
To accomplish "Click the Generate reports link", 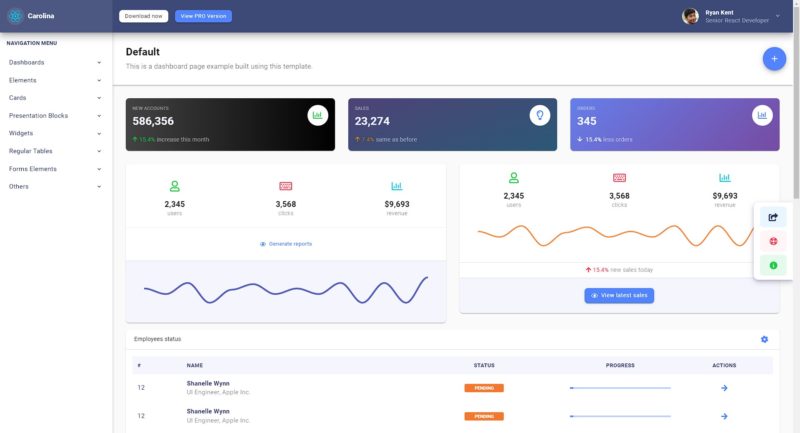I will 286,244.
